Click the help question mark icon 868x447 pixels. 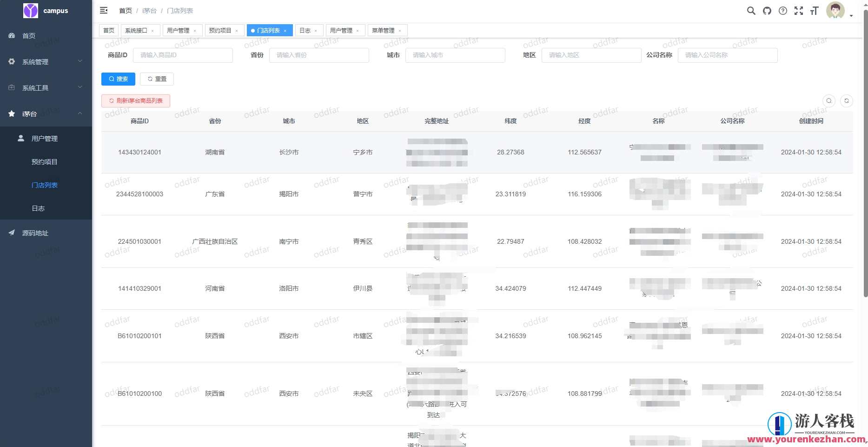pos(783,11)
